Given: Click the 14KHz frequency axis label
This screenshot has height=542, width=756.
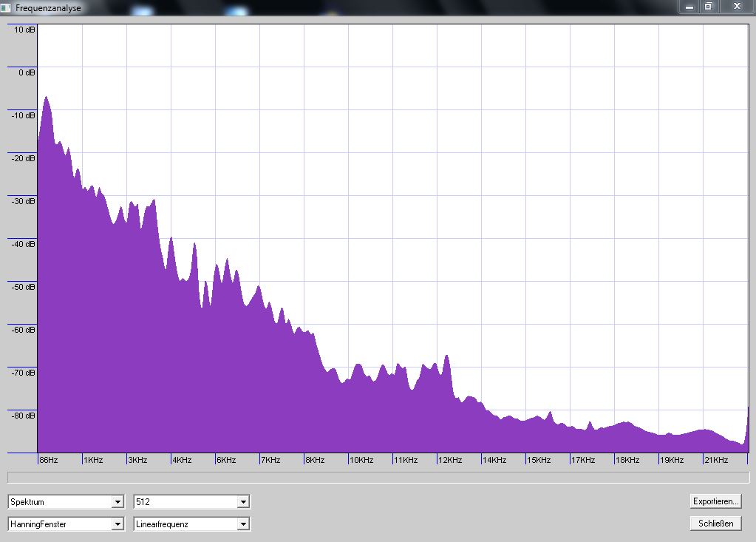Looking at the screenshot, I should [x=494, y=460].
